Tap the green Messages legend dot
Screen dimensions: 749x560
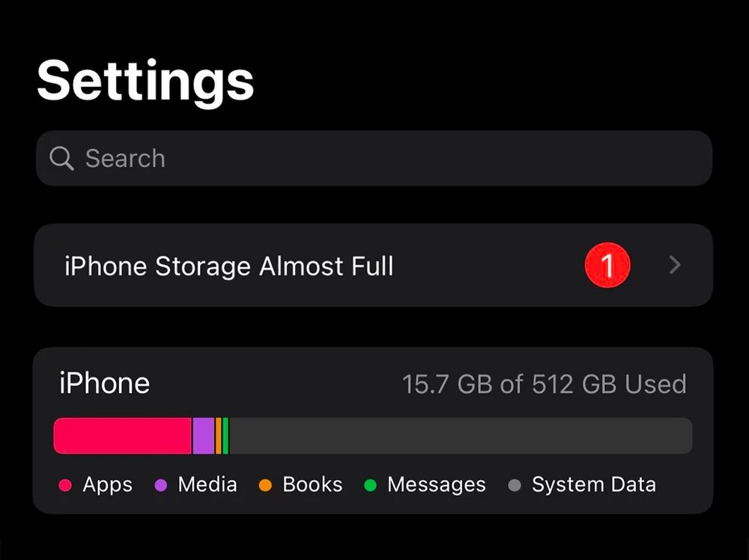point(370,486)
